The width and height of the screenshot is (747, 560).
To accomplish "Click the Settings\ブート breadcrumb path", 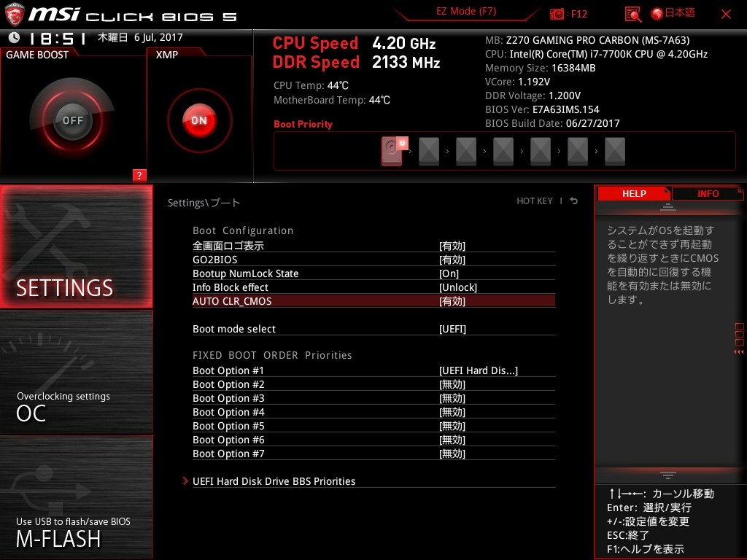I will click(x=204, y=203).
